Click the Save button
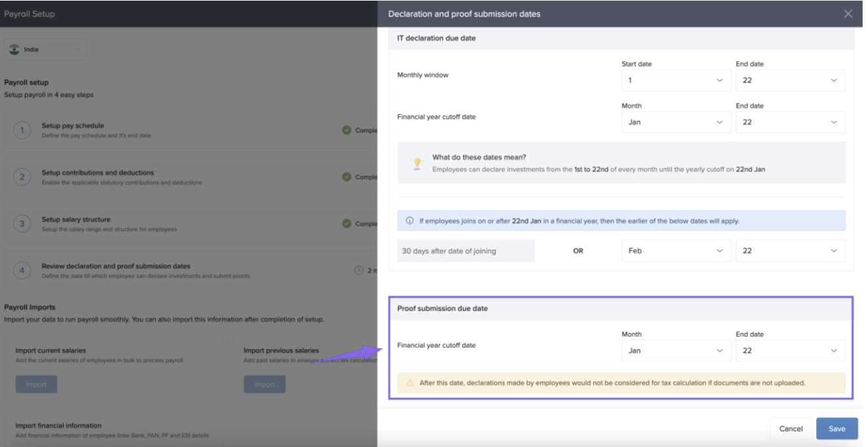Viewport: 868px width, 447px height. pos(837,429)
